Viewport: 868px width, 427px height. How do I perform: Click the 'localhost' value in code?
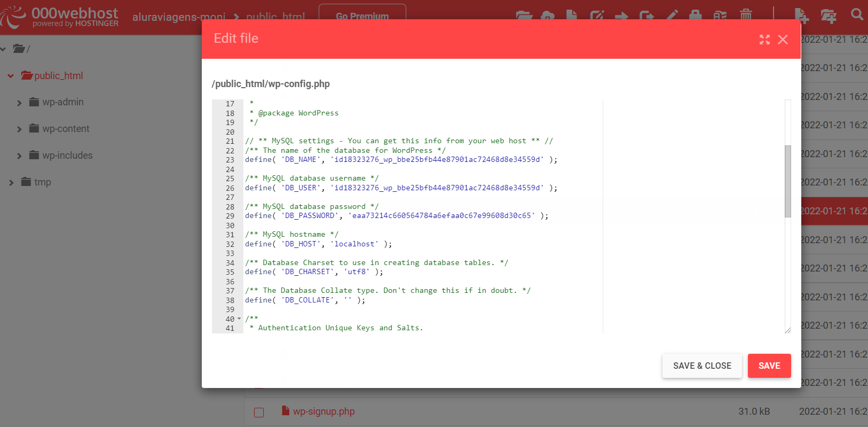[354, 244]
